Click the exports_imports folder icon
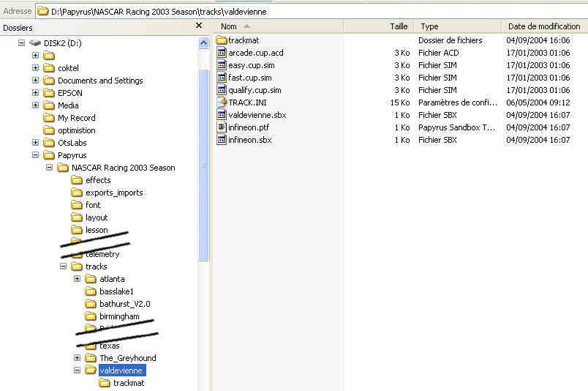This screenshot has width=588, height=391. coord(77,193)
